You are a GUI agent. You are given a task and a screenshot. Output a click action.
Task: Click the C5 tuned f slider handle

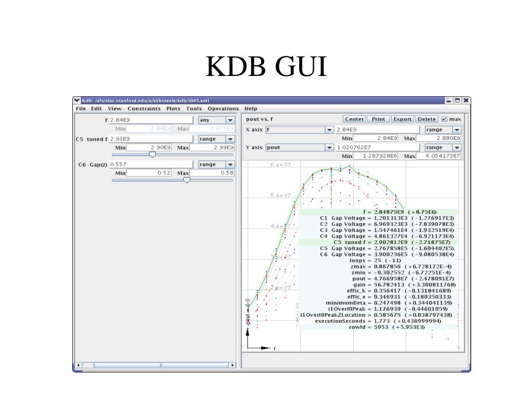click(x=153, y=155)
